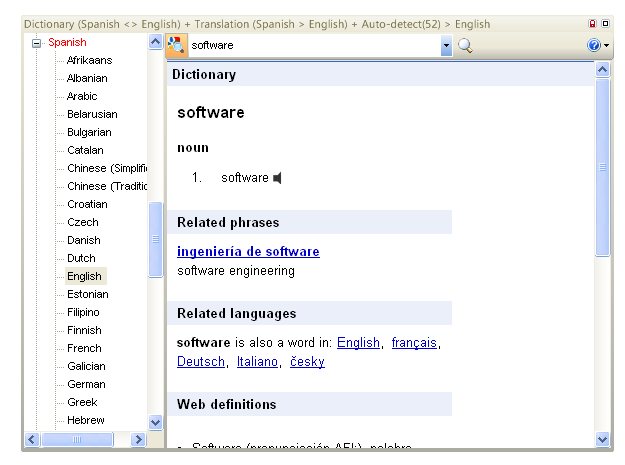Open dropdown arrow next to help icon

(x=606, y=46)
